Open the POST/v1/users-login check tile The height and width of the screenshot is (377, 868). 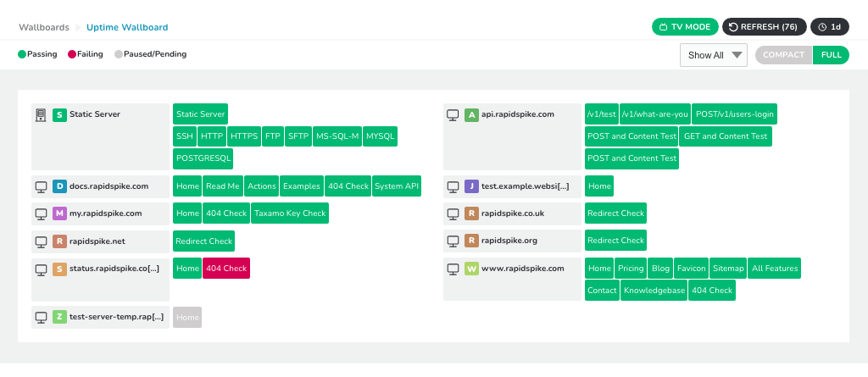point(735,114)
